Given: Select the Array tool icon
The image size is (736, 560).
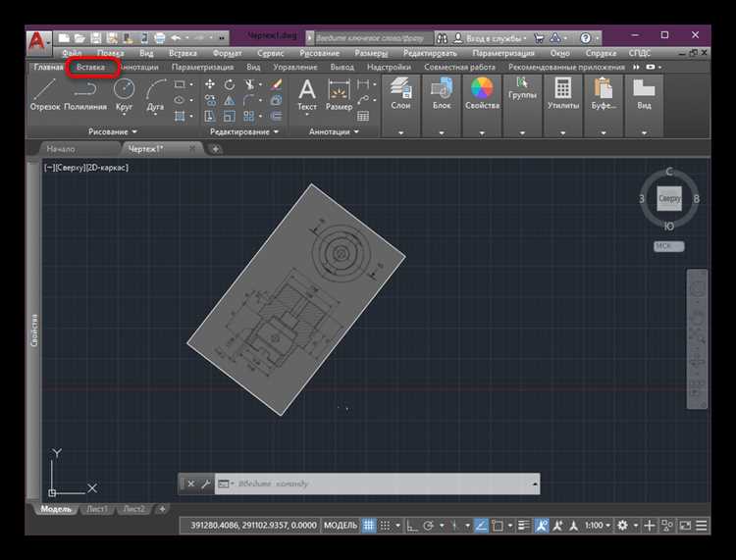Looking at the screenshot, I should coord(249,116).
